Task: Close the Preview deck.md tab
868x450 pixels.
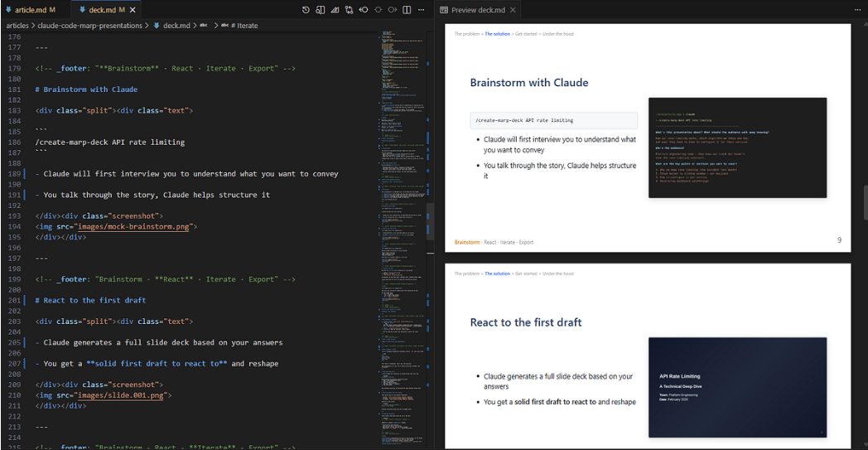Action: tap(513, 10)
